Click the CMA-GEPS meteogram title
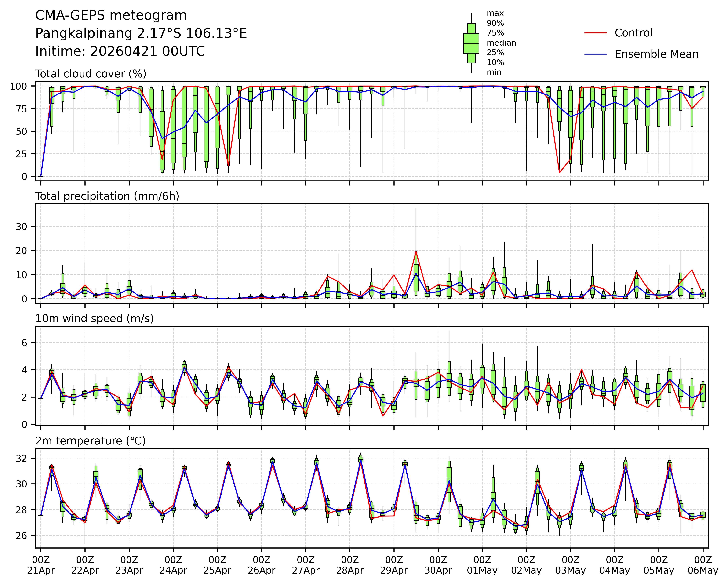 [x=111, y=15]
